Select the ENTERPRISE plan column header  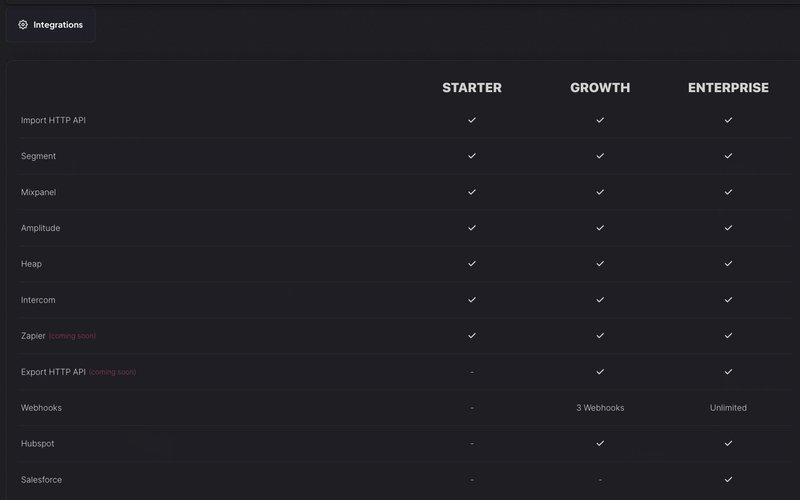(x=728, y=88)
